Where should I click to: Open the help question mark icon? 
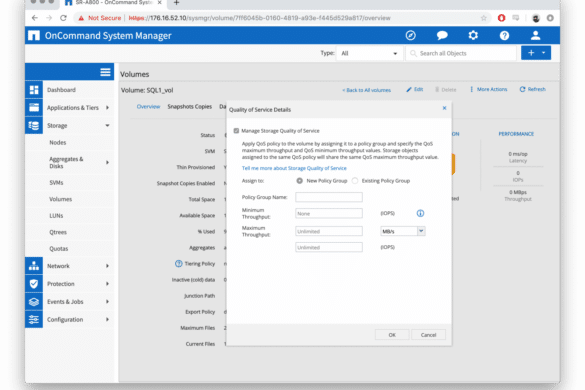coord(504,35)
